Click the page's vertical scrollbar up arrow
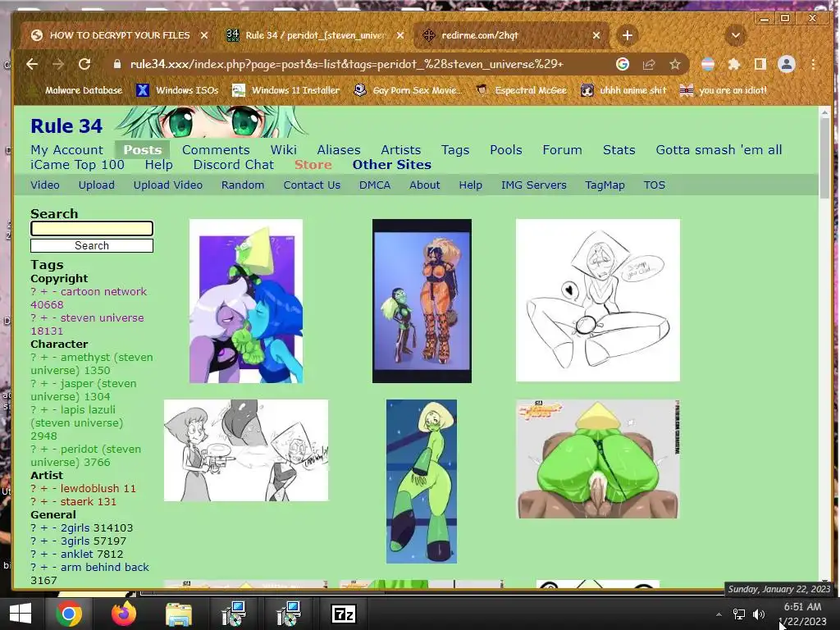Image resolution: width=840 pixels, height=630 pixels. pyautogui.click(x=824, y=112)
